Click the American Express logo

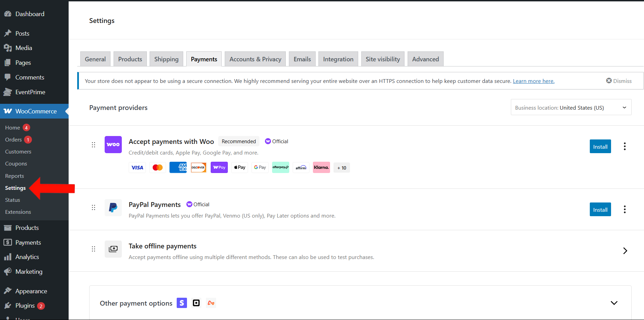pyautogui.click(x=178, y=168)
